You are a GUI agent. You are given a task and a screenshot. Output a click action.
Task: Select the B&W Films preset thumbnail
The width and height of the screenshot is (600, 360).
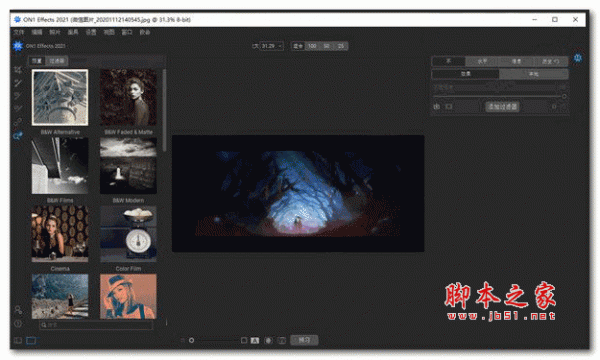tap(60, 166)
